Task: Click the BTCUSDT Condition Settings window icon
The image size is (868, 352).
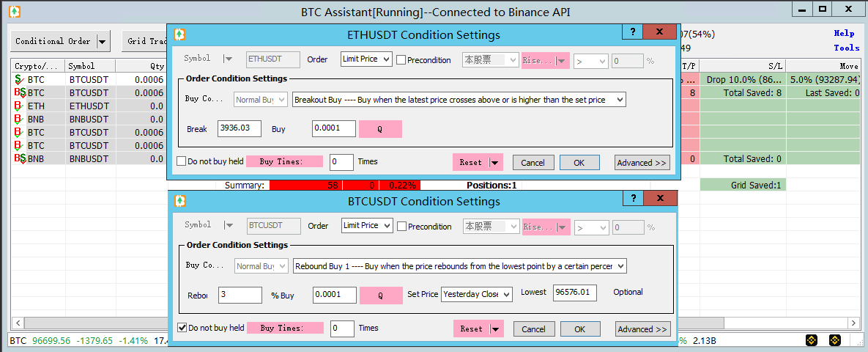Action: click(180, 201)
